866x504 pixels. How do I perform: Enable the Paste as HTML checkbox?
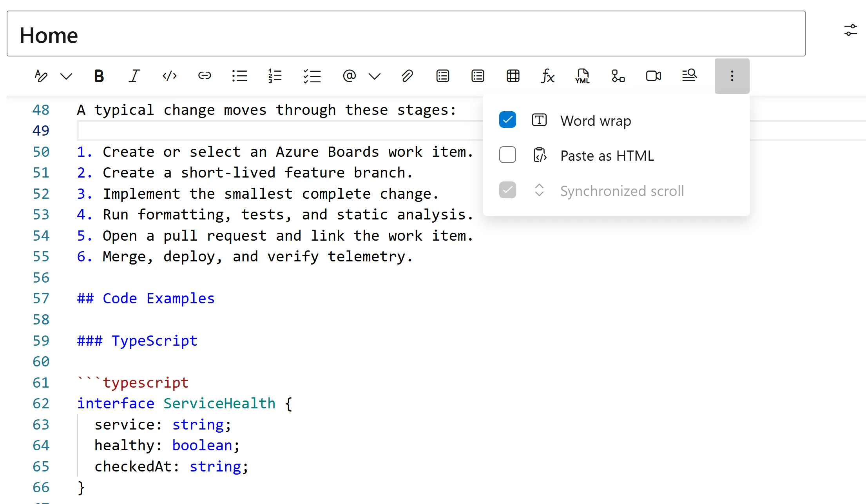(507, 155)
